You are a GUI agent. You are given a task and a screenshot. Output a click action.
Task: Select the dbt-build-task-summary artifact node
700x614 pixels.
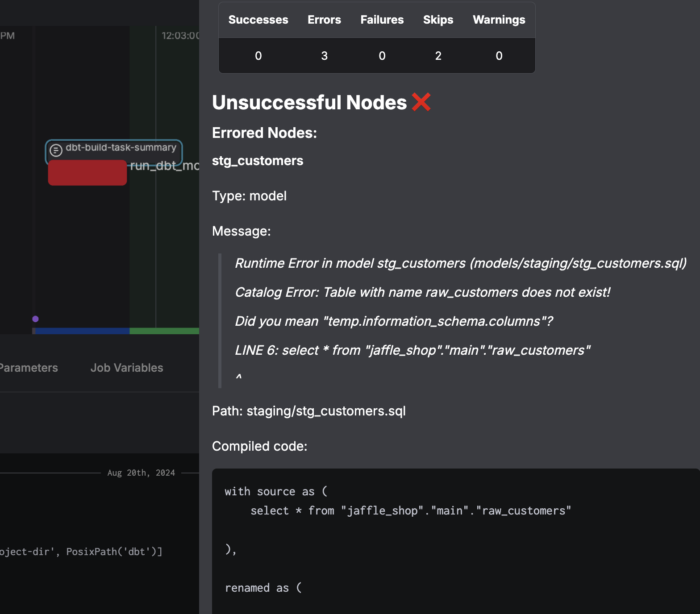[x=114, y=152]
